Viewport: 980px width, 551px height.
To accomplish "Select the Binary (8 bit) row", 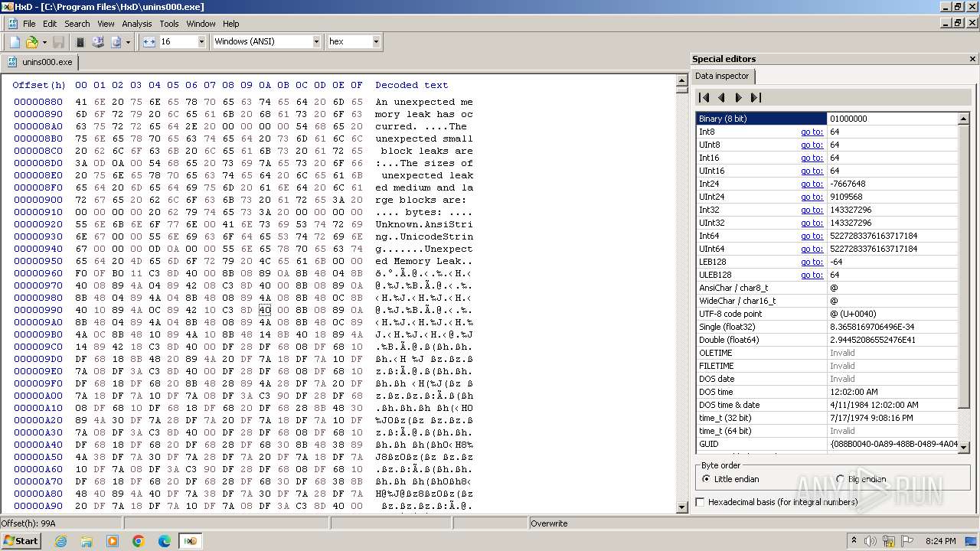I will tap(827, 119).
